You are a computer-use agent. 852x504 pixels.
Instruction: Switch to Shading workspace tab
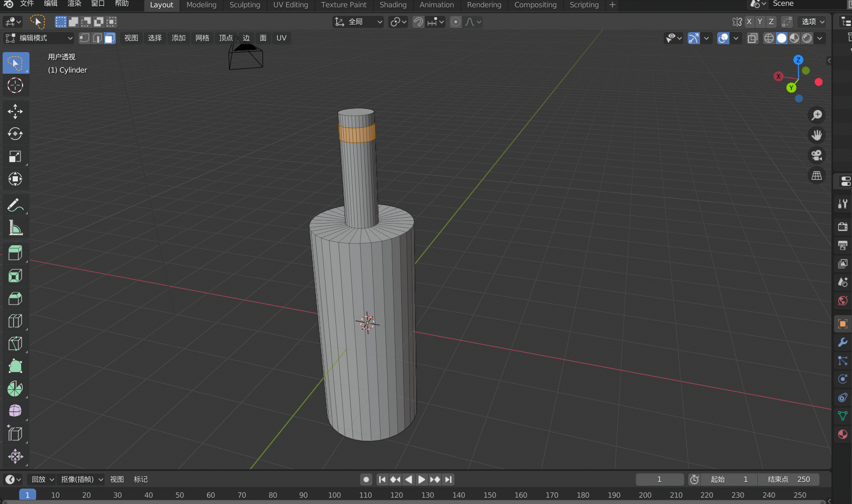coord(393,5)
